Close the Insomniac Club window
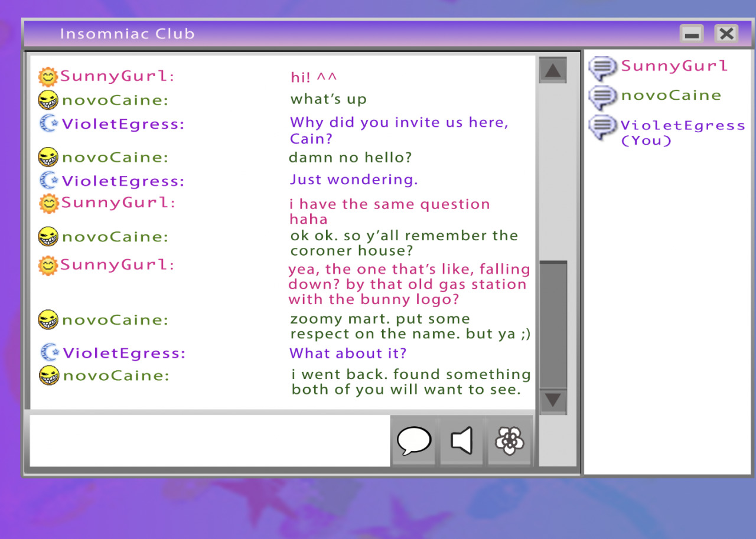Screen dimensions: 756x539 click(x=726, y=34)
